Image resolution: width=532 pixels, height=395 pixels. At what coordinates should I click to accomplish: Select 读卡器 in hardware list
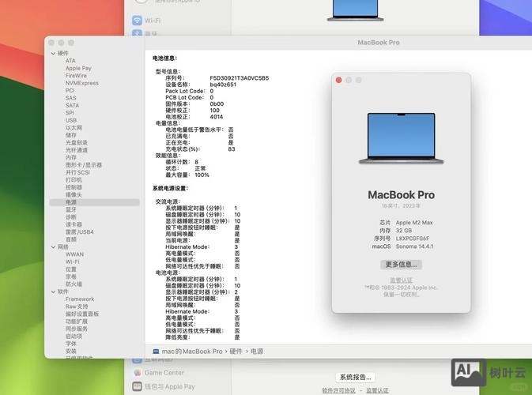[74, 224]
